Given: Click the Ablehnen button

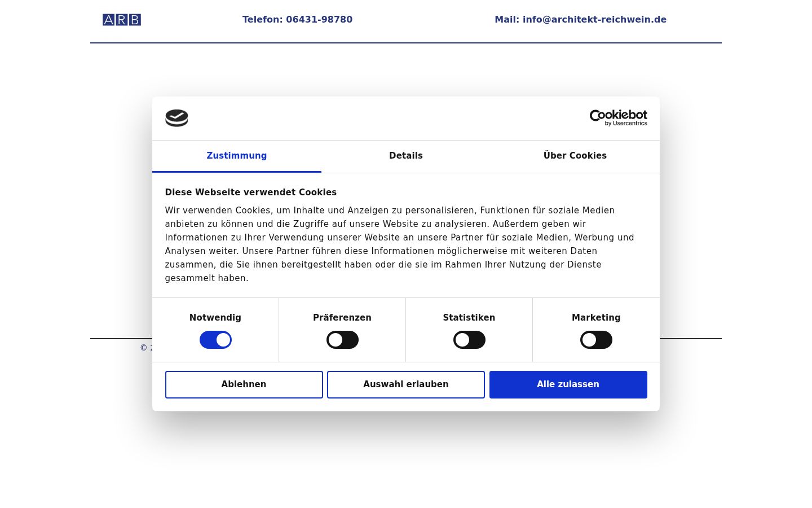Looking at the screenshot, I should (x=244, y=384).
